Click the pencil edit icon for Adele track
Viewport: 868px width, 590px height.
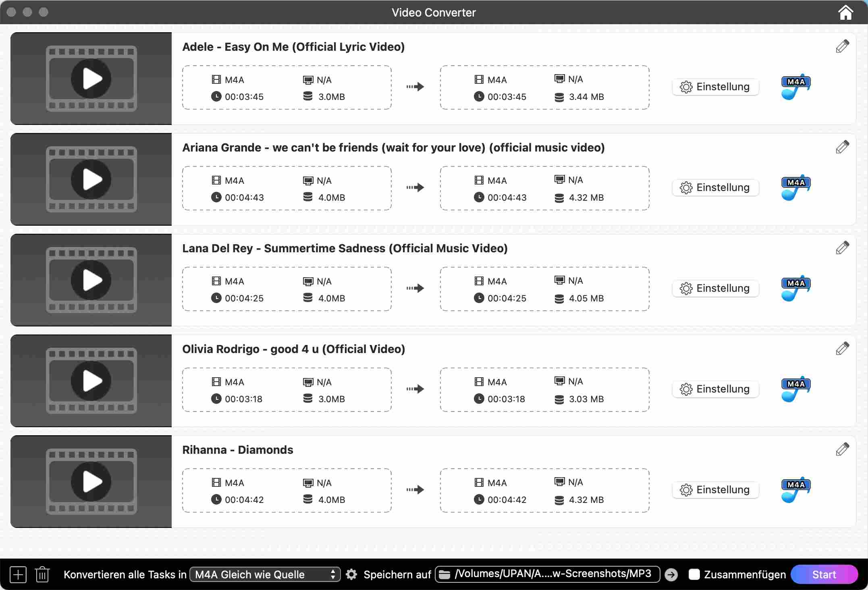[842, 46]
